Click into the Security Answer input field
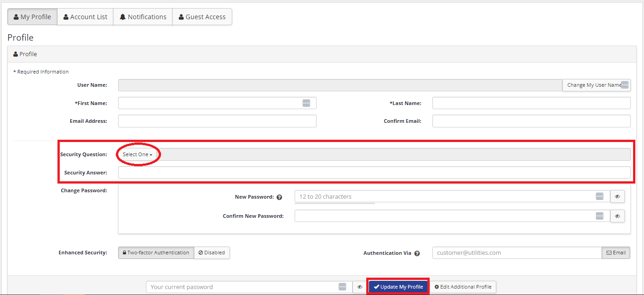The image size is (644, 295). [374, 173]
